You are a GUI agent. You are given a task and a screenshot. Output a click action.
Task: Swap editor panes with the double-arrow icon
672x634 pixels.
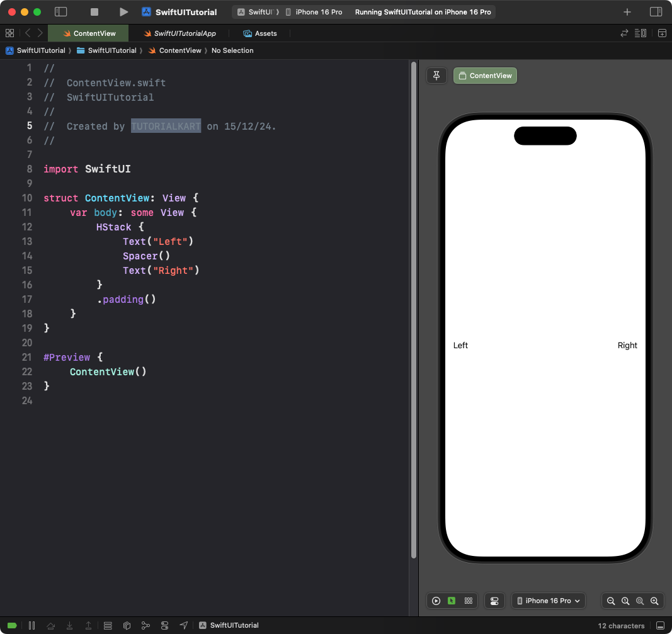click(x=624, y=33)
